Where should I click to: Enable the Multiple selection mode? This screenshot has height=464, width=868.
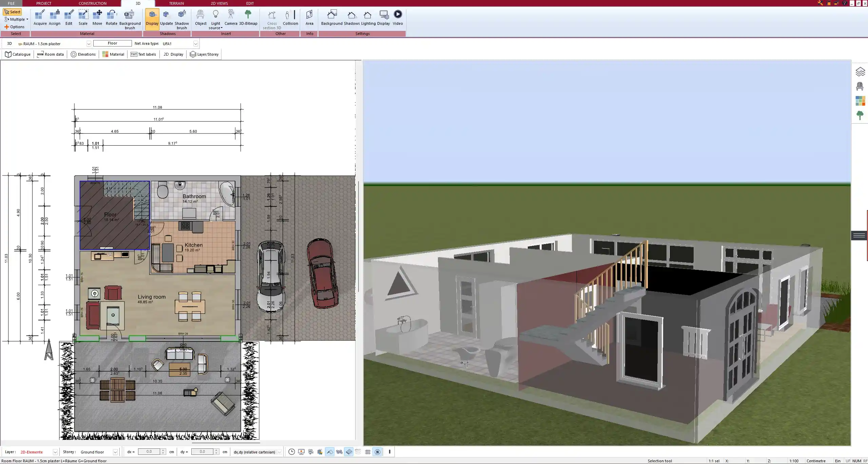click(x=16, y=19)
